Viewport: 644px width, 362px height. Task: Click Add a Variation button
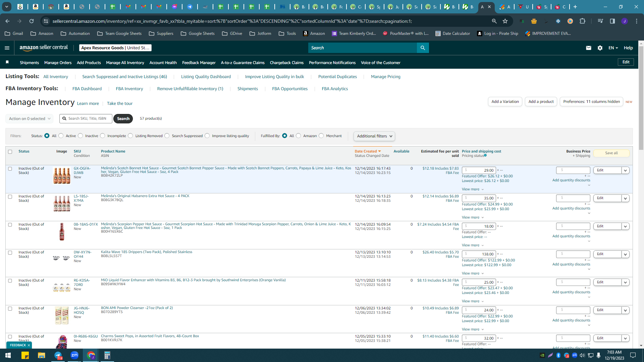505,102
